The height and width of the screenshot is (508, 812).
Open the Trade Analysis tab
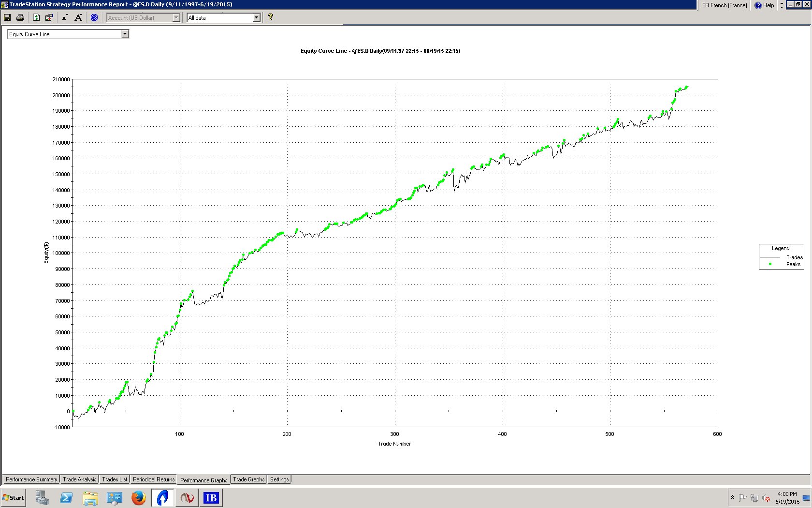tap(80, 479)
